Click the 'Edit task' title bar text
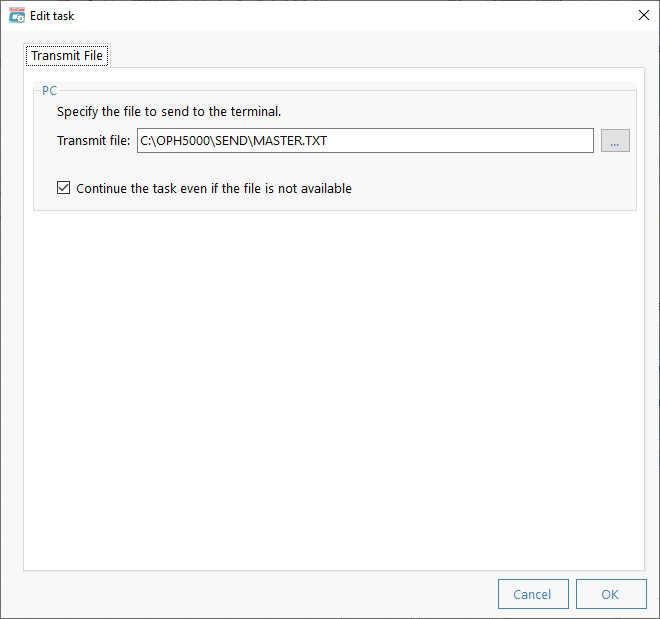The width and height of the screenshot is (660, 619). [x=52, y=16]
